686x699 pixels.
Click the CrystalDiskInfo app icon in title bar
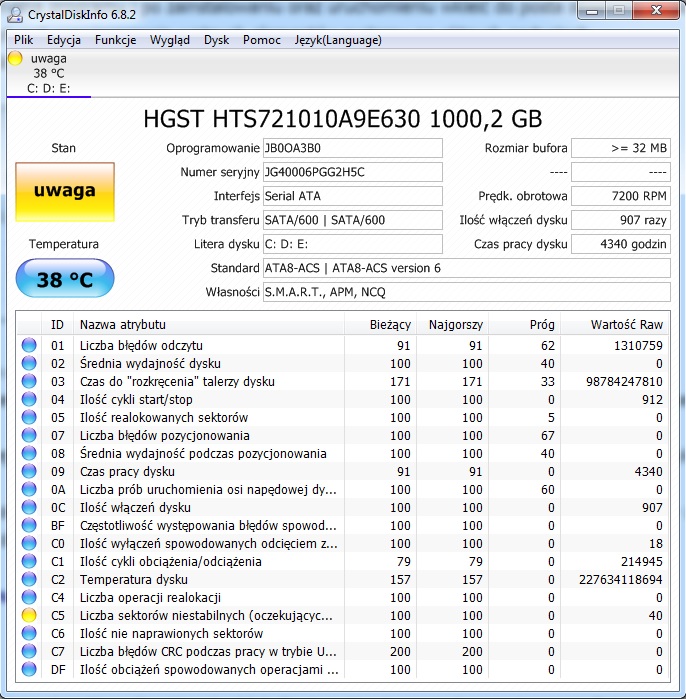tap(15, 15)
